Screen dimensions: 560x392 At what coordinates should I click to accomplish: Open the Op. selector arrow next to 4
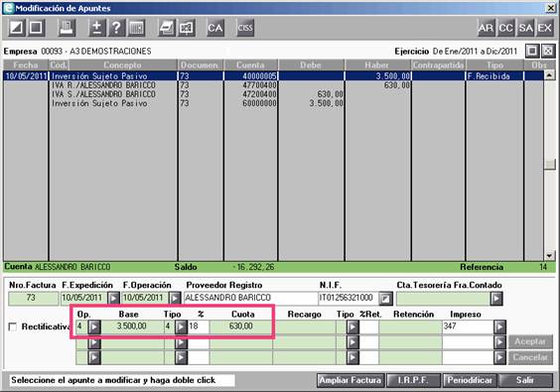94,327
